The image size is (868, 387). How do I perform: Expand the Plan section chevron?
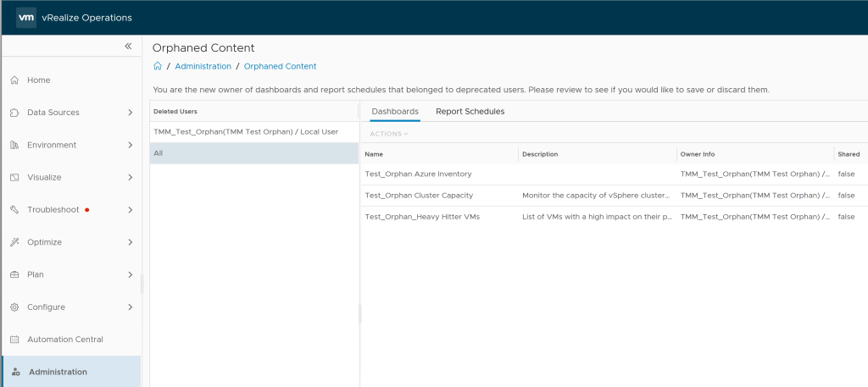coord(130,274)
